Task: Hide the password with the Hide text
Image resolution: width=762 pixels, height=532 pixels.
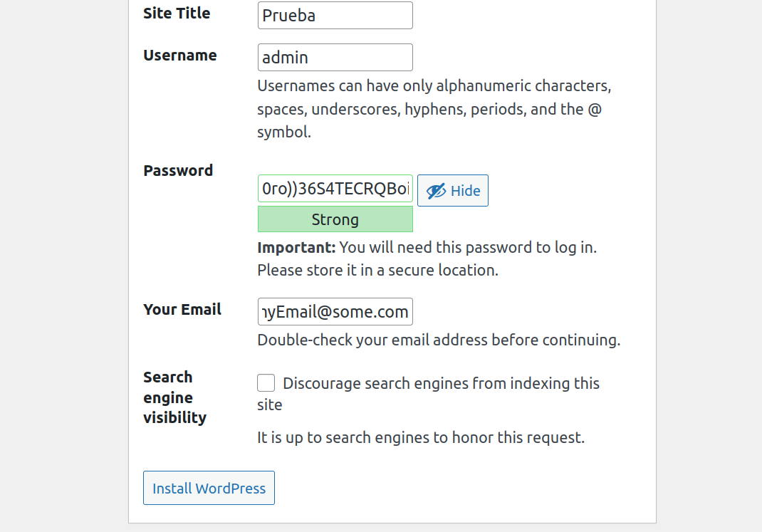Action: (465, 191)
